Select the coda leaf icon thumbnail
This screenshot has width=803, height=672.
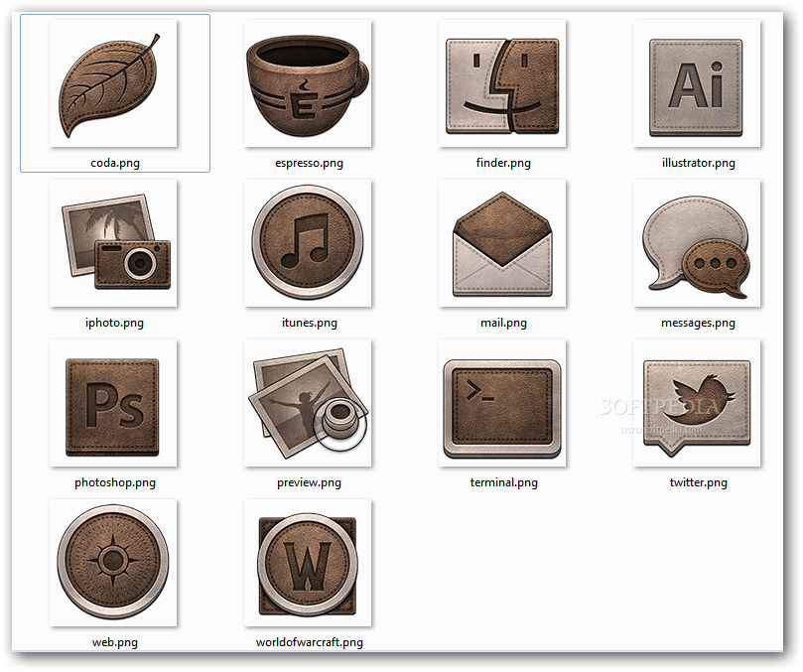tap(113, 84)
